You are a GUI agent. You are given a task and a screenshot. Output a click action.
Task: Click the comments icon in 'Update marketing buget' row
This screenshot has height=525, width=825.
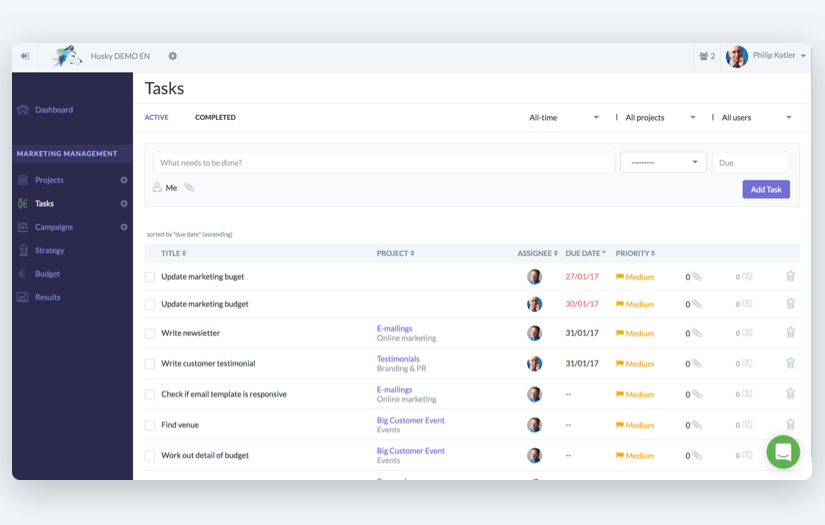pos(747,276)
